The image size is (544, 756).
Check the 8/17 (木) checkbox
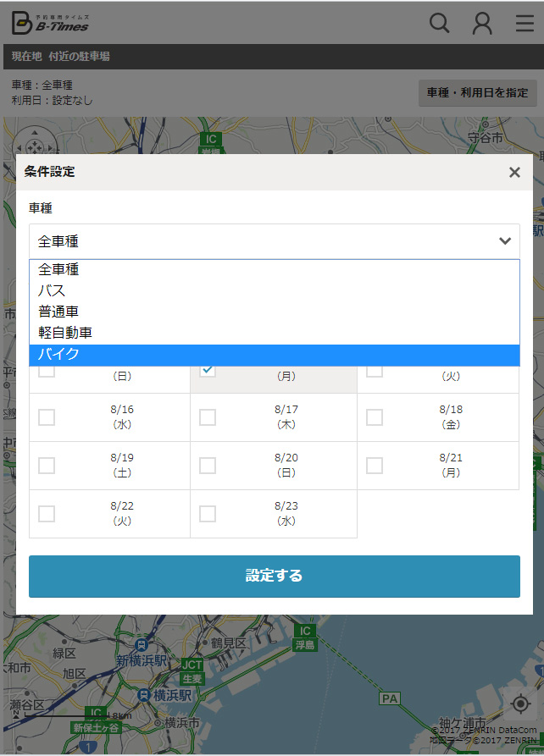click(x=208, y=417)
